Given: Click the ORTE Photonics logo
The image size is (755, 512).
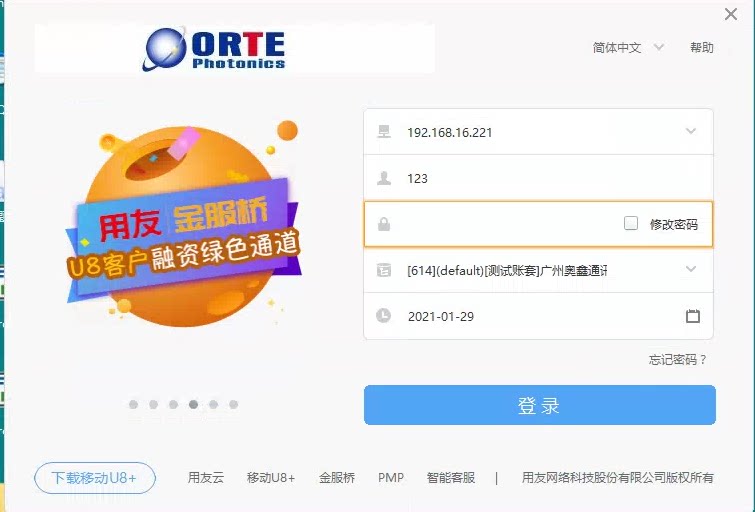Looking at the screenshot, I should click(214, 49).
